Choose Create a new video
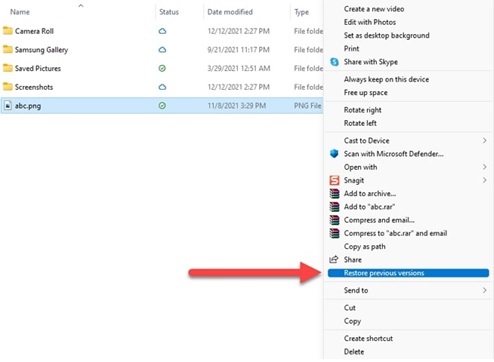The image size is (494, 362). click(x=374, y=9)
